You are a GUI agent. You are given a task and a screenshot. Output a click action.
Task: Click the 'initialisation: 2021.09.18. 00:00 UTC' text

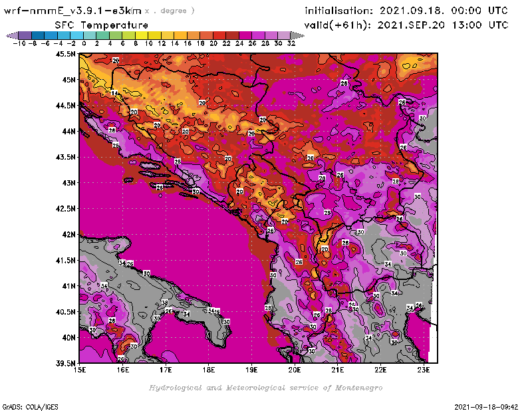[x=406, y=11]
